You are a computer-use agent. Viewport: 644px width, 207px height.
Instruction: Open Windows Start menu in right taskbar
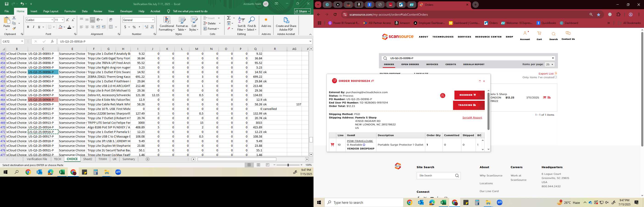tap(319, 202)
